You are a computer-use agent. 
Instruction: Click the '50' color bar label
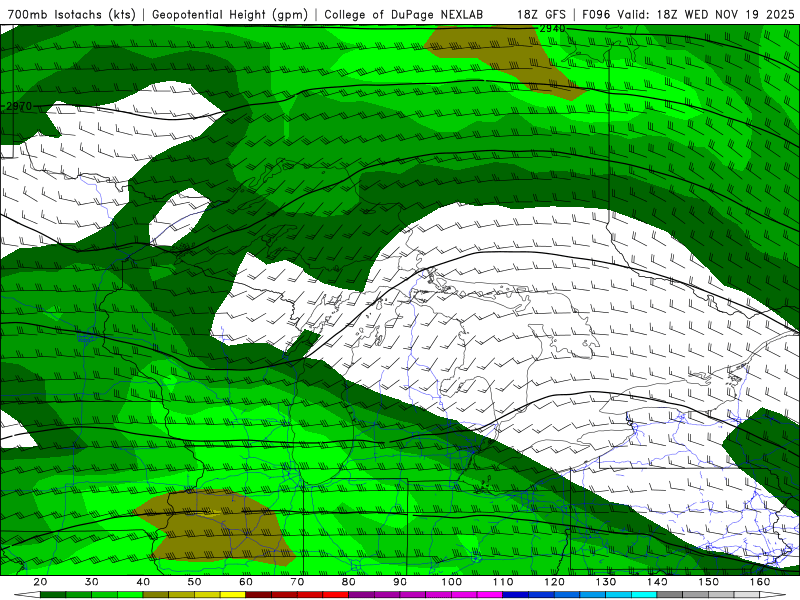tap(194, 582)
